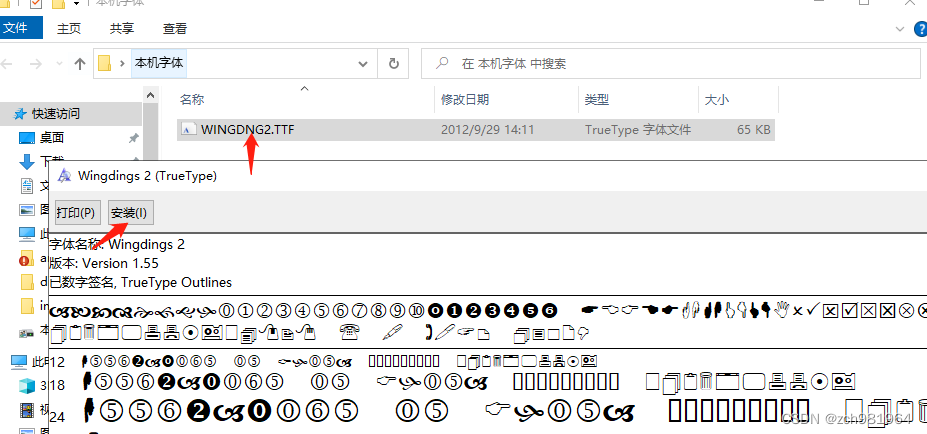
Task: Expand the ribbon chevron
Action: [x=900, y=28]
